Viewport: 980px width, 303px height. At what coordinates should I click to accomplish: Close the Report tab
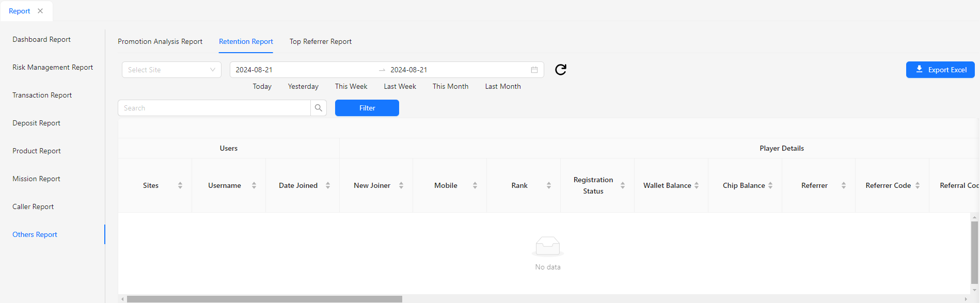(40, 11)
